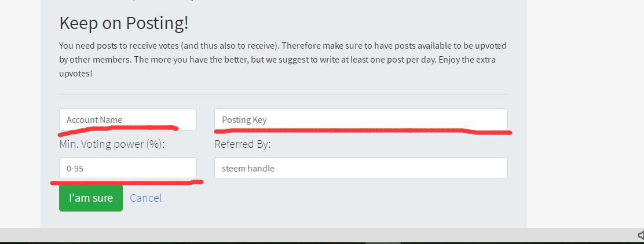This screenshot has height=244, width=644.
Task: Click the red underline below Account Name
Action: (118, 128)
